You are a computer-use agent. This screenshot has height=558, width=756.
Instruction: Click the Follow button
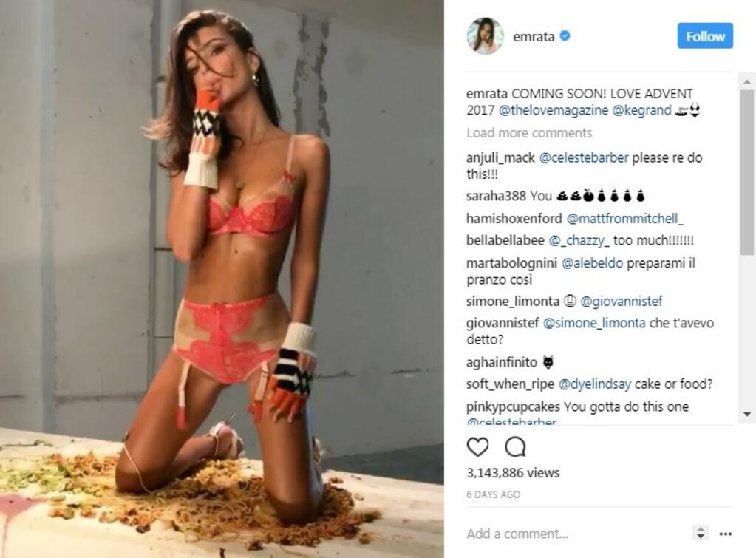point(705,35)
